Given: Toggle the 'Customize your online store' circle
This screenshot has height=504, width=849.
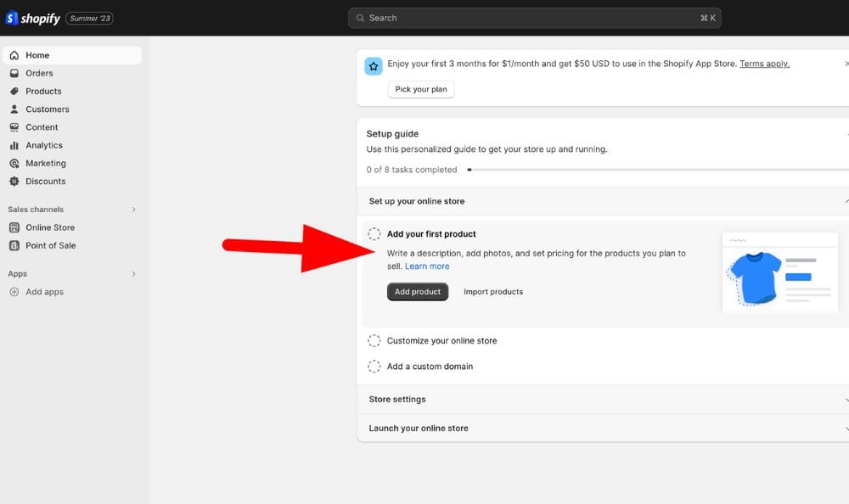Looking at the screenshot, I should pyautogui.click(x=374, y=341).
